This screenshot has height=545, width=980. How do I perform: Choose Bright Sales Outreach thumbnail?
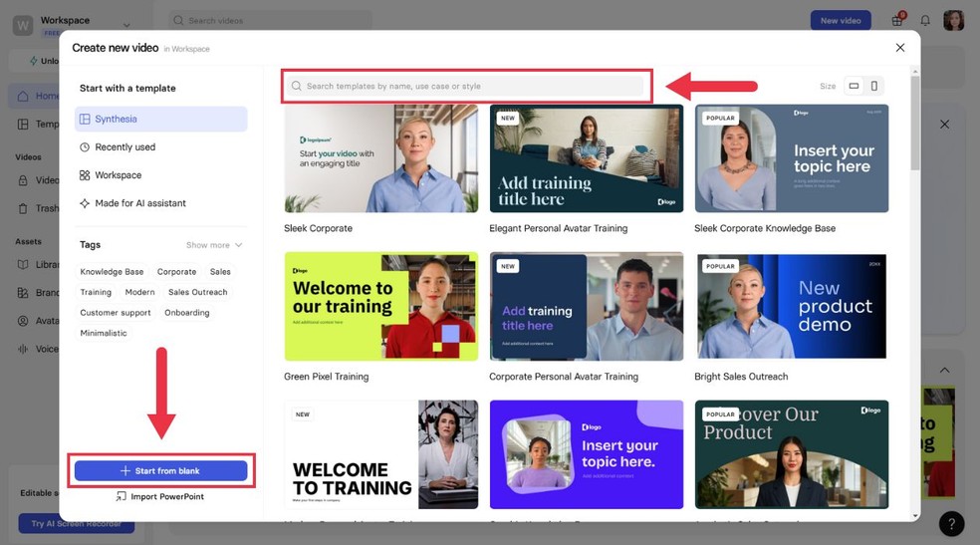[791, 306]
